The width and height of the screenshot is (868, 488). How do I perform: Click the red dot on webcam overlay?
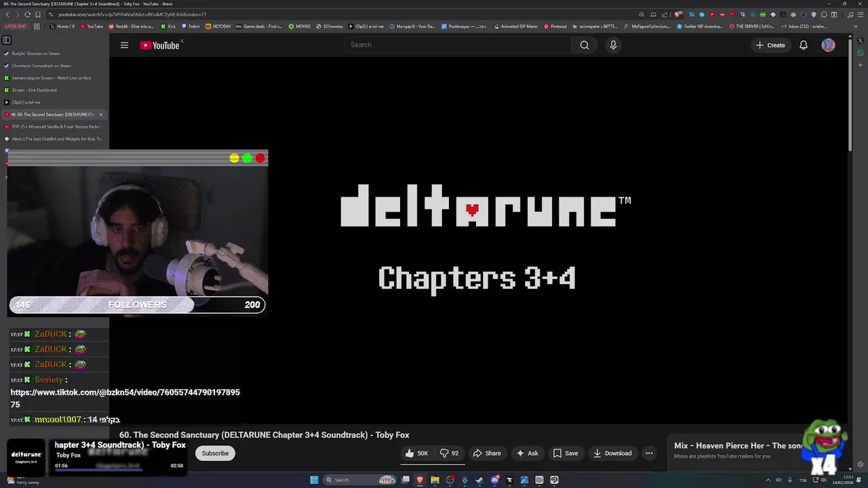click(x=260, y=158)
